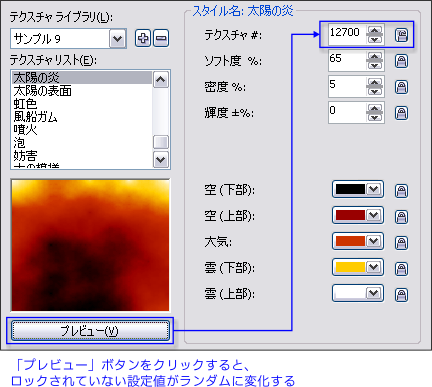Viewport: 432px width, 387px height.
Task: Toggle the lock icon for 輝度 ±%
Action: (401, 113)
